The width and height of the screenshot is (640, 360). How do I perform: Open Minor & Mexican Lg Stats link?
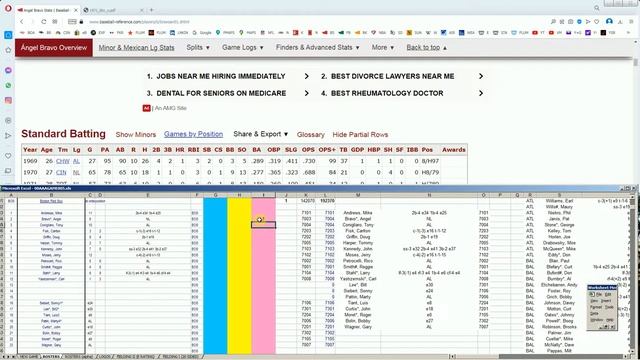click(x=136, y=48)
